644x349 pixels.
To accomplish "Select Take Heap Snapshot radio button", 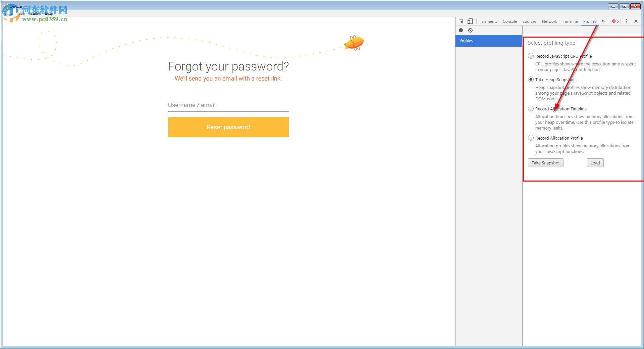I will coord(531,80).
